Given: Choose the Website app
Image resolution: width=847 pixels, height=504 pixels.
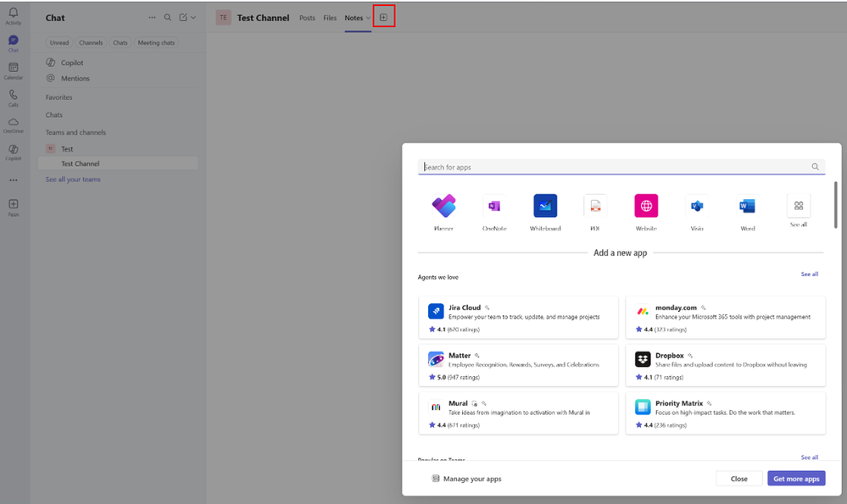Looking at the screenshot, I should point(646,213).
